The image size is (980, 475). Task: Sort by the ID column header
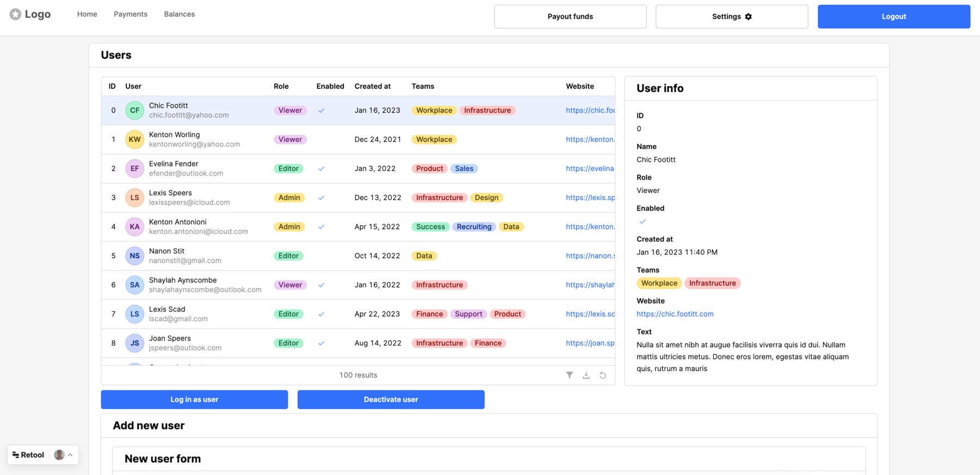pos(112,86)
